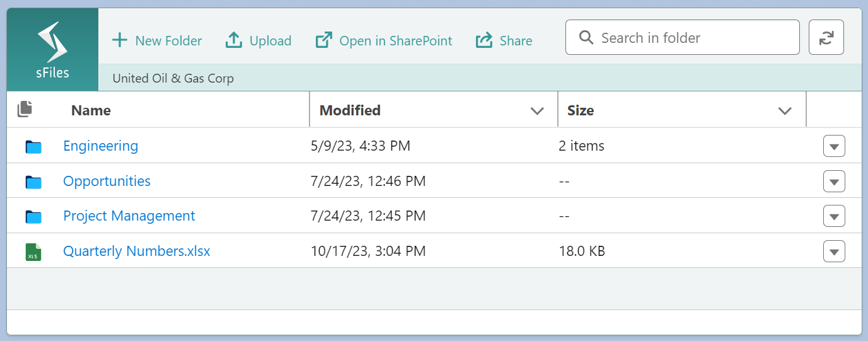Open the Engineering folder link
Viewport: 868px width, 341px height.
101,146
